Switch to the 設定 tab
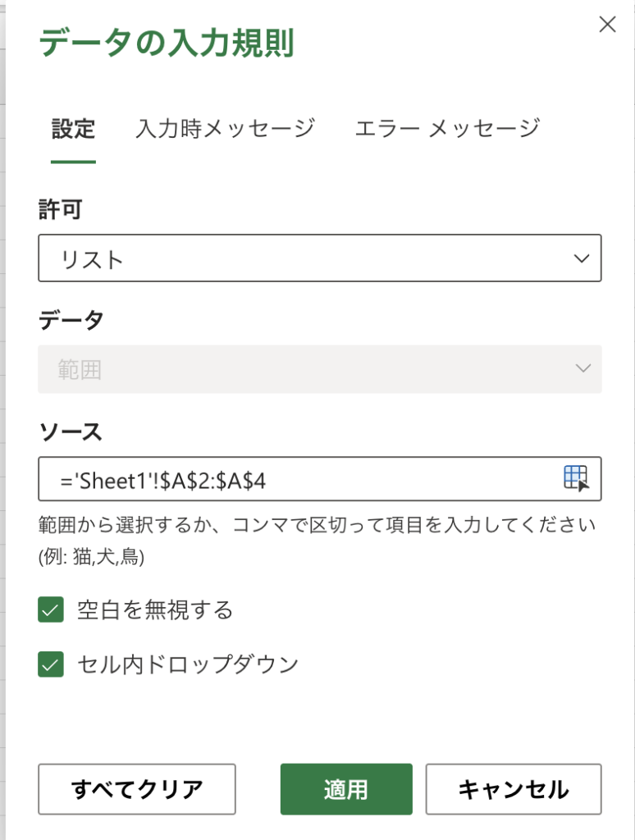 click(x=73, y=129)
